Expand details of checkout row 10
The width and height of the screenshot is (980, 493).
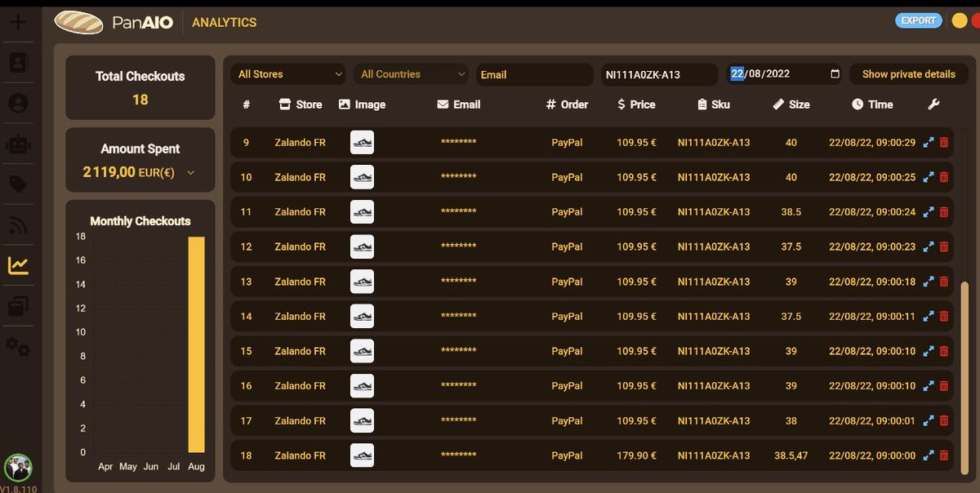pyautogui.click(x=928, y=177)
